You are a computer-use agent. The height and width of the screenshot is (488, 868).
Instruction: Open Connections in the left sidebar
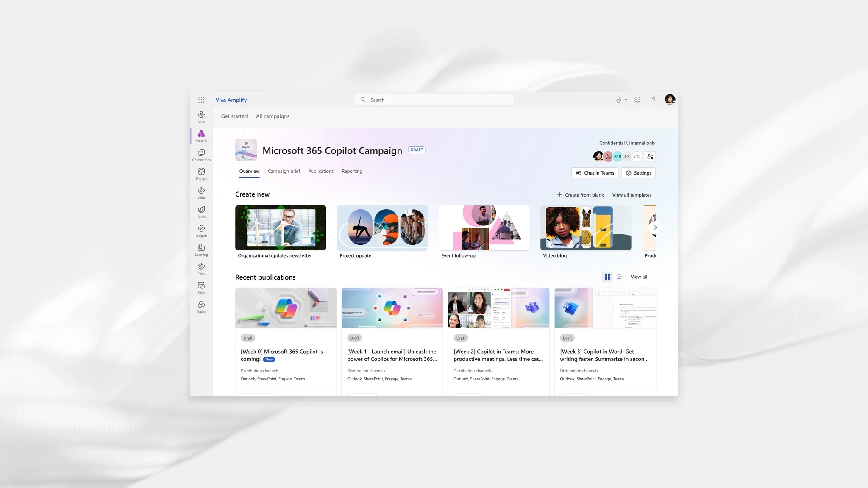201,155
